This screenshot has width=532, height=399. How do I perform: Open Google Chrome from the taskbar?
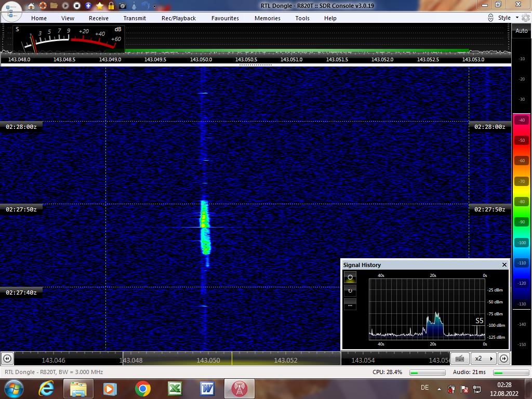(x=142, y=389)
